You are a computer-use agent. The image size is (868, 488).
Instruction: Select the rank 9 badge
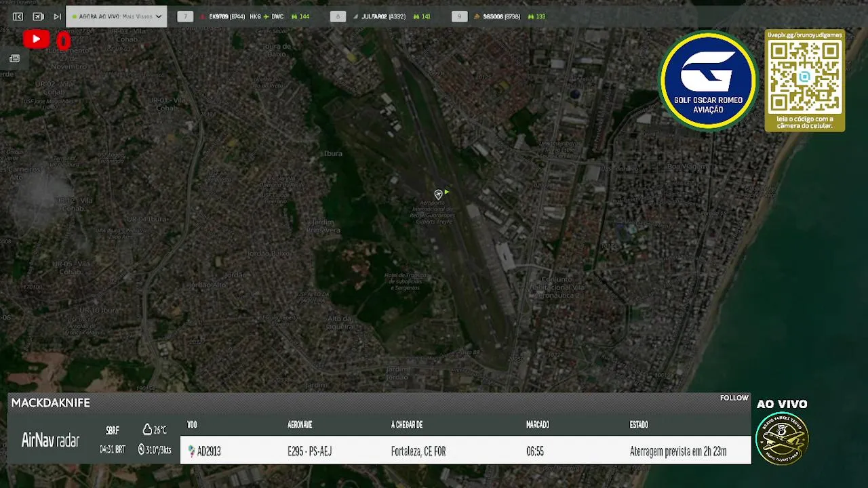click(x=459, y=16)
